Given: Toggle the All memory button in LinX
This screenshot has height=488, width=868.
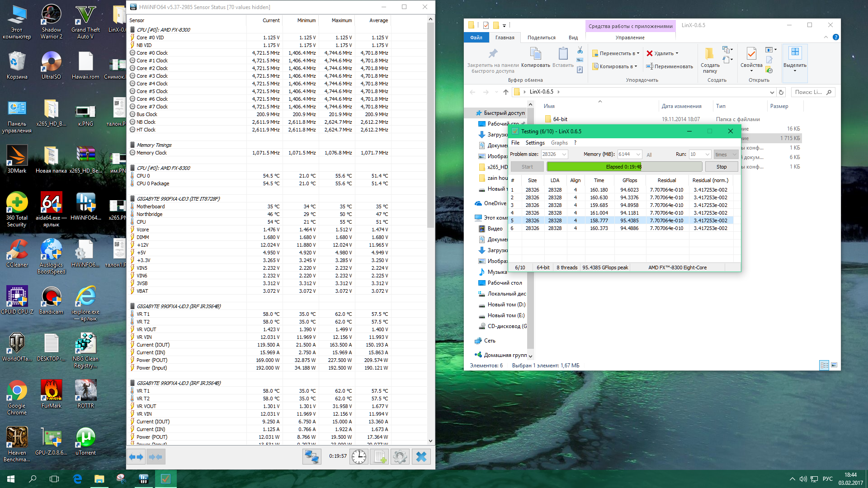Looking at the screenshot, I should point(649,155).
